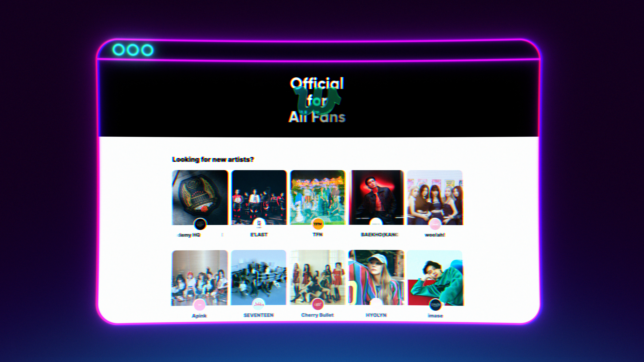Click the woo!ah! artist name link
Screen dimensions: 644x362
(435, 235)
